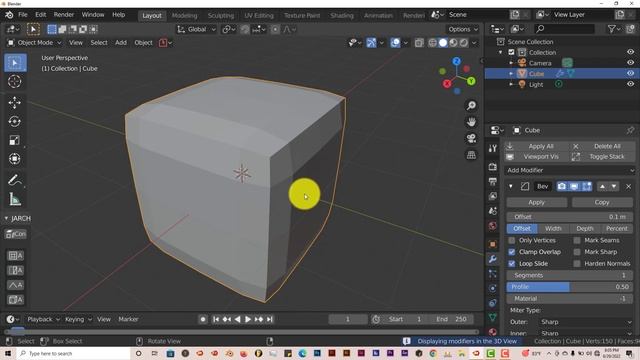Open the Object properties orange square tab
The width and height of the screenshot is (640, 360).
tap(493, 244)
